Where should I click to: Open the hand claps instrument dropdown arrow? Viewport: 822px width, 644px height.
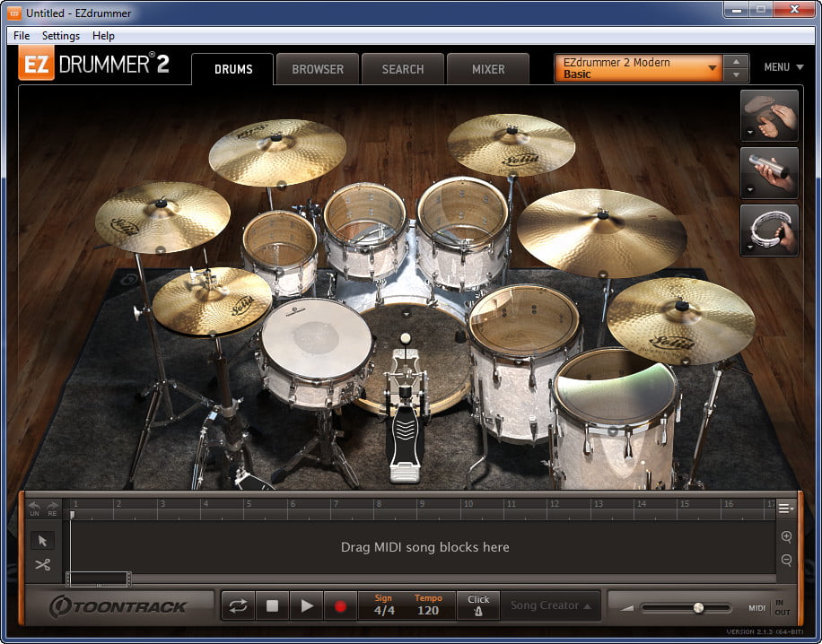tap(749, 133)
